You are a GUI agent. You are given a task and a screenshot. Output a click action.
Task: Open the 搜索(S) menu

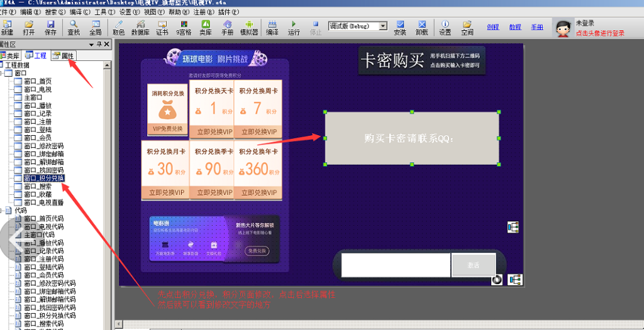point(55,12)
